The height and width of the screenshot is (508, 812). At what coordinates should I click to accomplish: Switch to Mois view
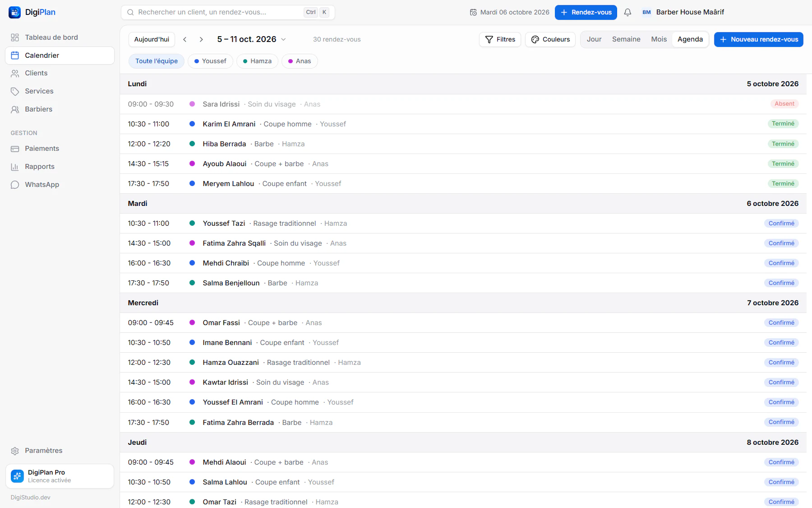point(659,39)
